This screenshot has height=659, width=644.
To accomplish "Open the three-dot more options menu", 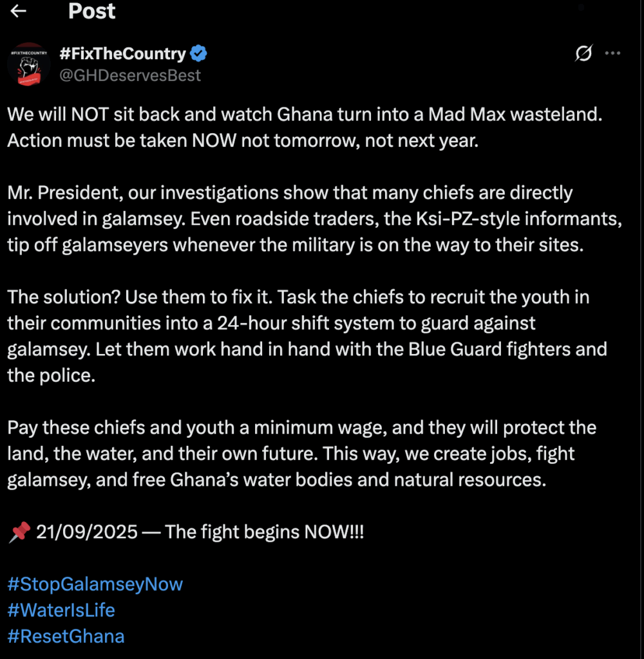I will pos(612,53).
